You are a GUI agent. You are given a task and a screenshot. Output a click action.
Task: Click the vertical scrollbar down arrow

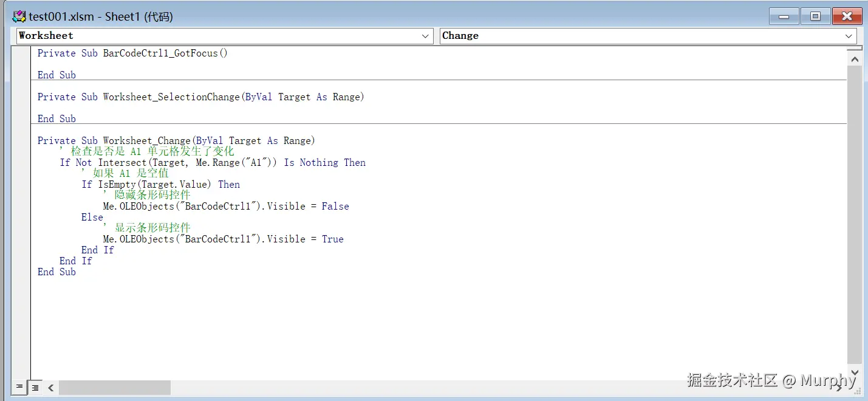click(x=854, y=372)
